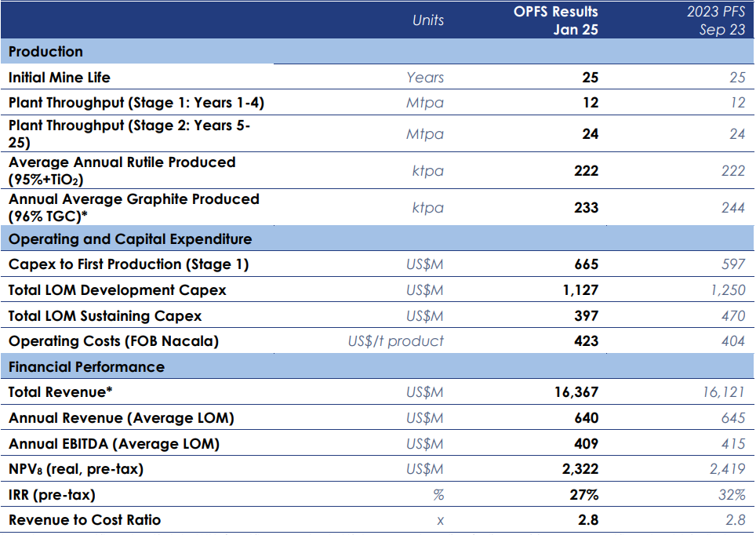
Task: Click the Total LOM Sustaining Capex value 397
Action: (x=587, y=315)
